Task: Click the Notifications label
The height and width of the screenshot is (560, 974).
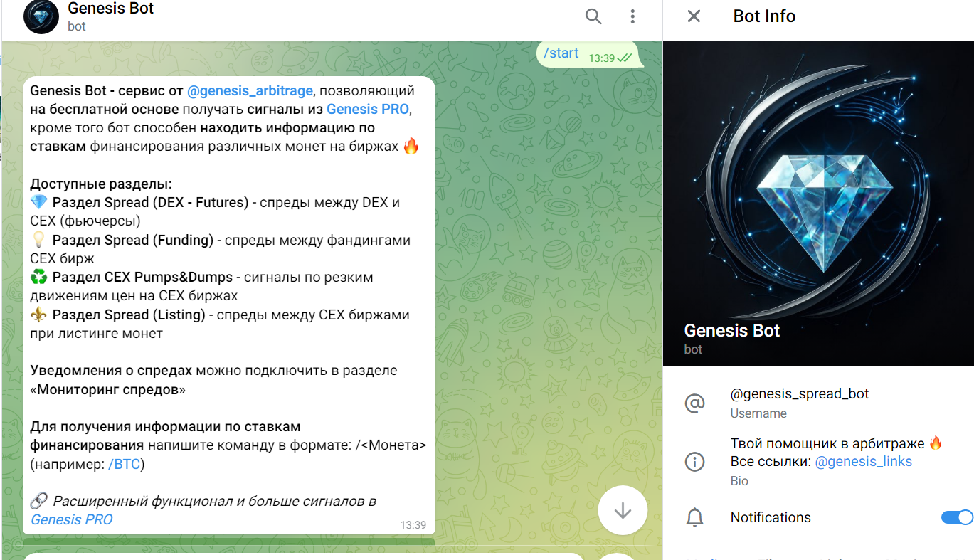Action: 771,517
